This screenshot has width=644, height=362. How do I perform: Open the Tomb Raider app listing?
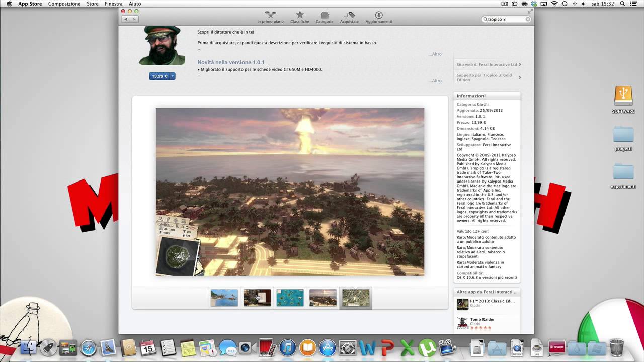[482, 319]
